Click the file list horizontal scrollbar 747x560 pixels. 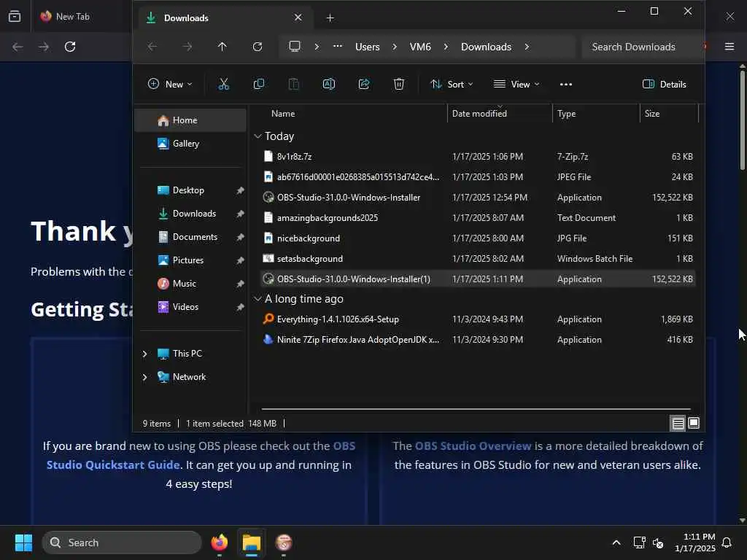476,408
